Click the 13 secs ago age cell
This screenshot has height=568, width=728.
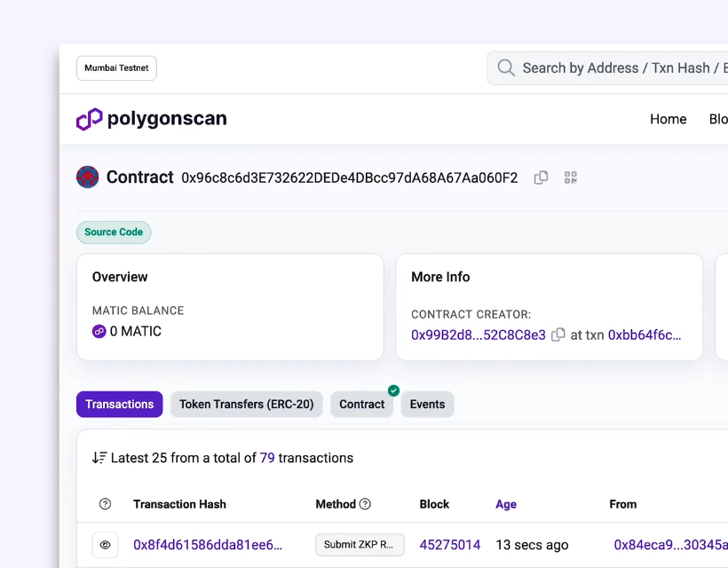coord(532,545)
